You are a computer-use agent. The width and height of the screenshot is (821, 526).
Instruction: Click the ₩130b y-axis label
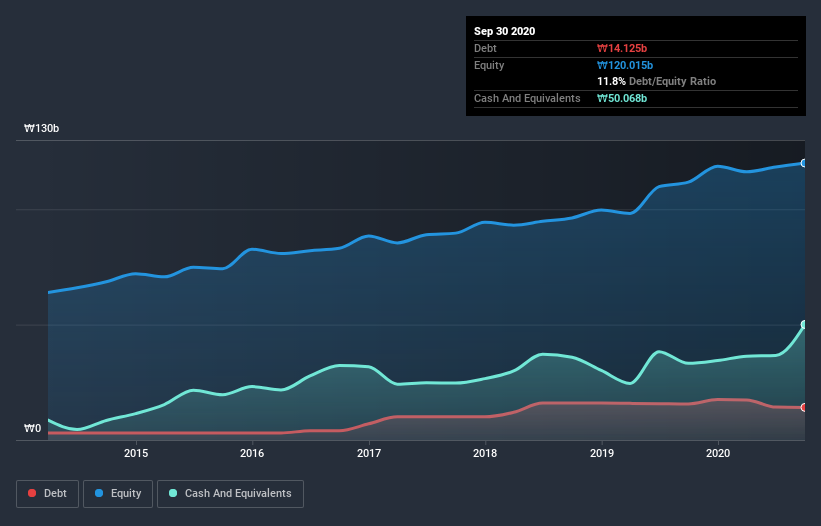click(x=41, y=128)
